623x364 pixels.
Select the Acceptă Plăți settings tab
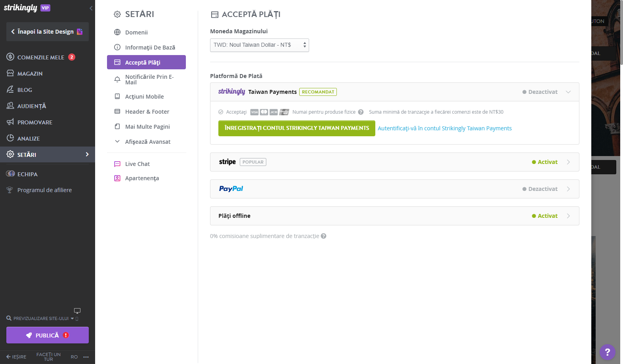pos(147,62)
